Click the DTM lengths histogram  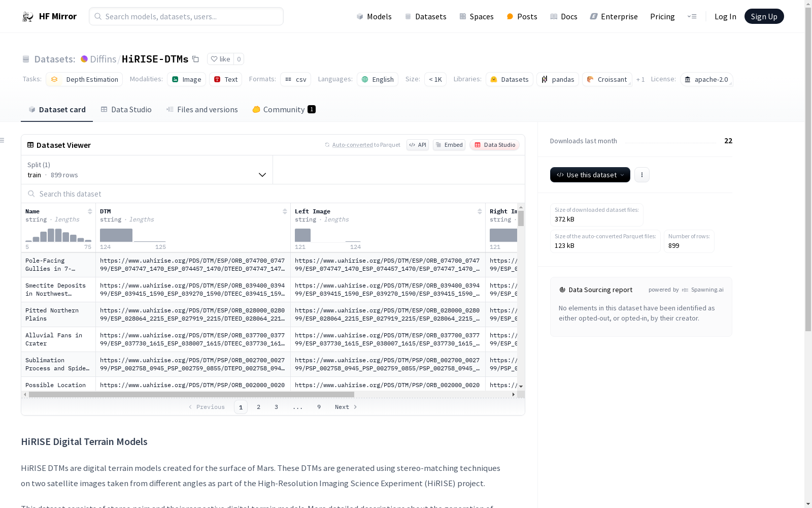[133, 235]
